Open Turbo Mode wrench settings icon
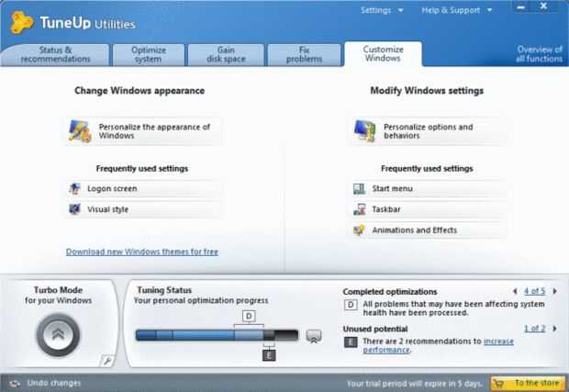Viewport: 569px width, 392px height. tap(107, 361)
